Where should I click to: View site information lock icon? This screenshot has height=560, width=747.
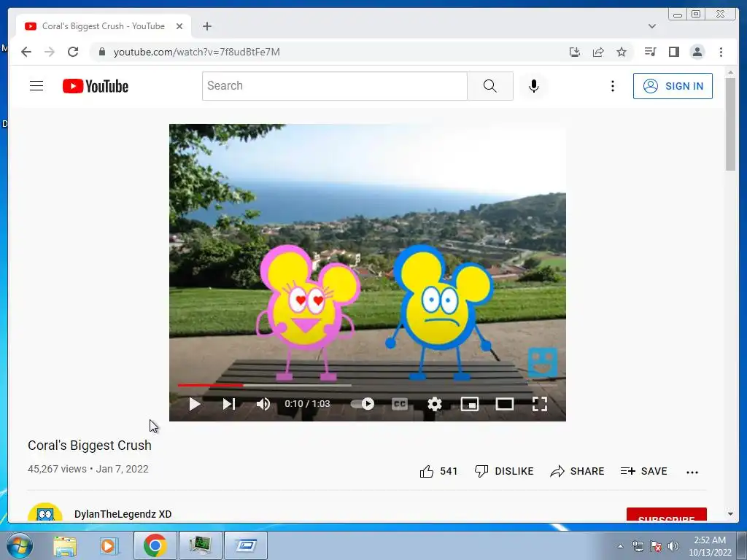pos(101,52)
